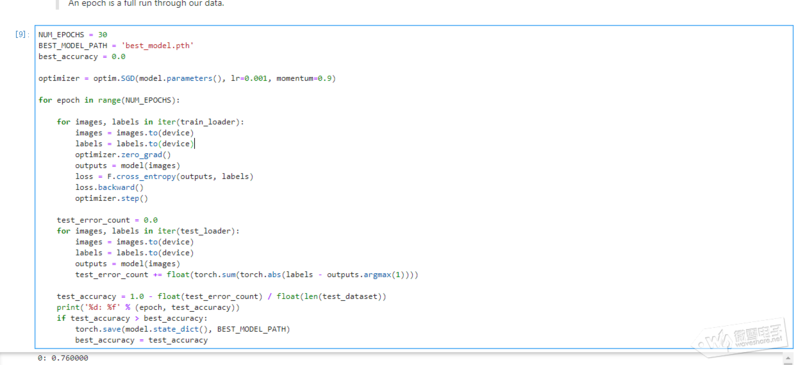This screenshot has height=365, width=800.
Task: Click the NUM_EPOCHS = 30 line
Action: 73,35
